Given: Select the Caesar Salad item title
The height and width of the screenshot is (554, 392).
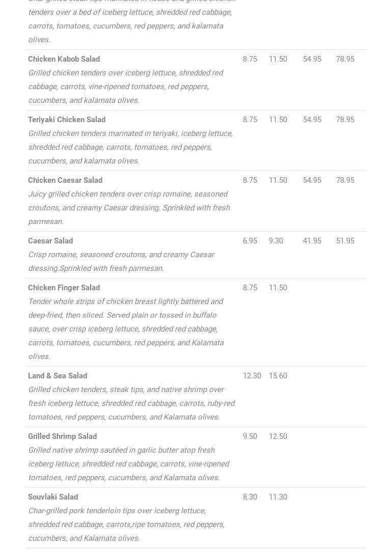Looking at the screenshot, I should [50, 241].
